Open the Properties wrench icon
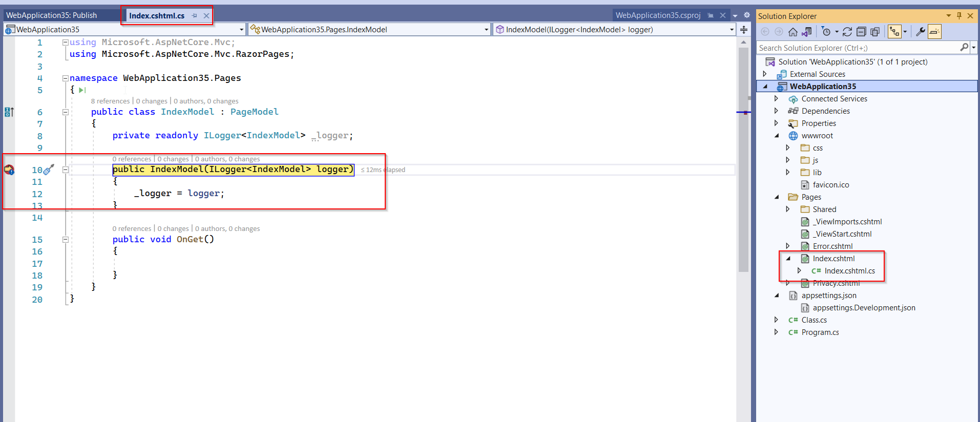The width and height of the screenshot is (980, 422). coord(921,32)
